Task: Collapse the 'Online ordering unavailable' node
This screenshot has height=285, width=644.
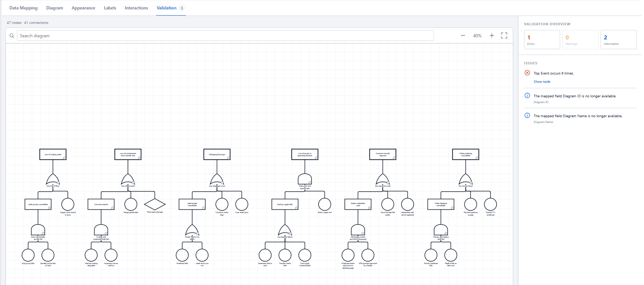Action: (x=477, y=158)
